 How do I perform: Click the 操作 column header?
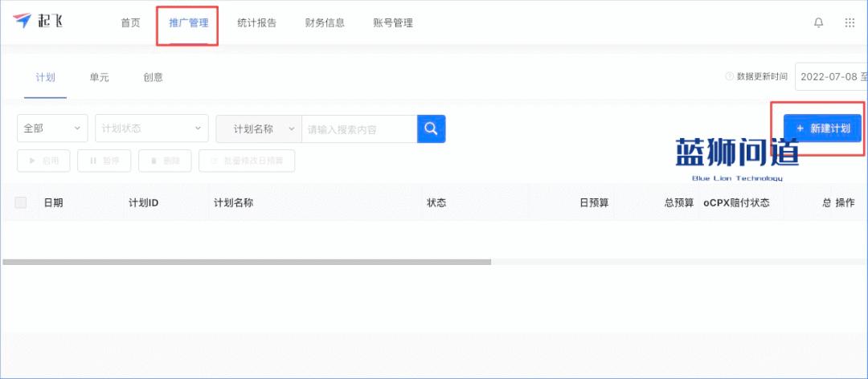pos(845,203)
